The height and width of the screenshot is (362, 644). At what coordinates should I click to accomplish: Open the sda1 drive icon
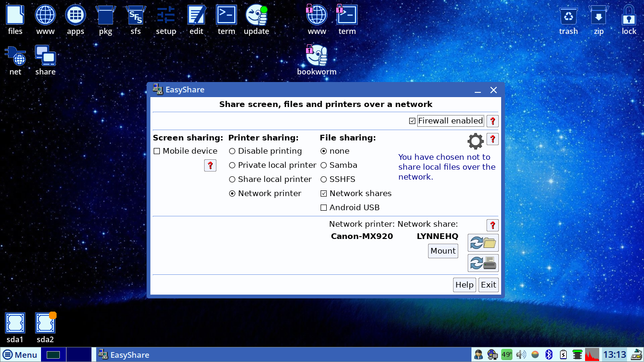click(15, 328)
